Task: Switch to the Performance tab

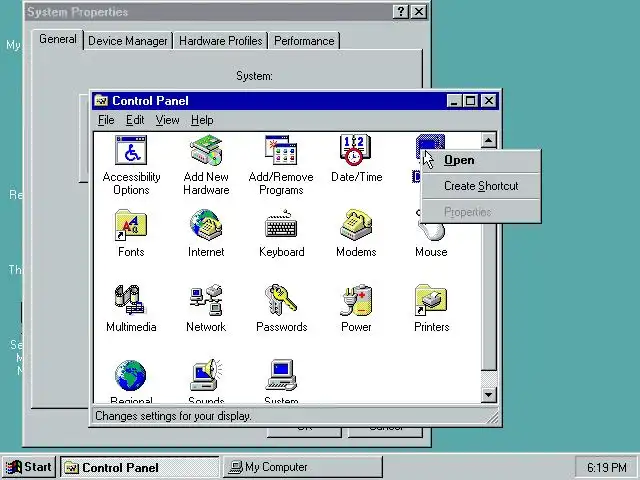Action: point(304,41)
